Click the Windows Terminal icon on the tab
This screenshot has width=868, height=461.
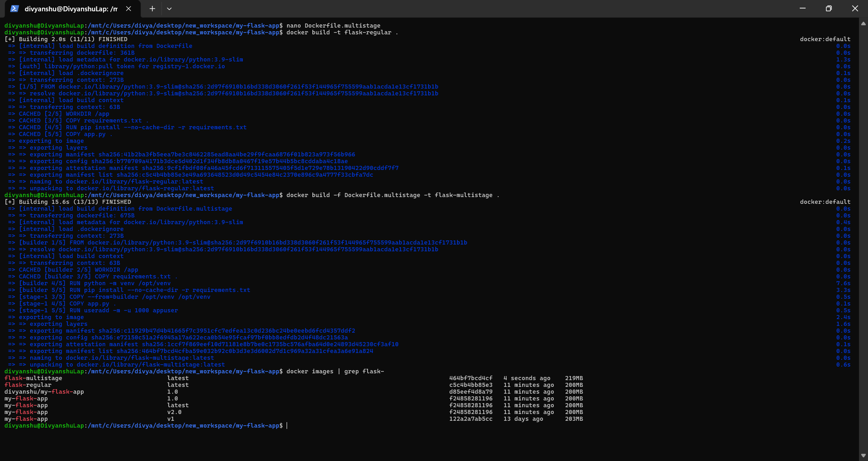(x=14, y=8)
